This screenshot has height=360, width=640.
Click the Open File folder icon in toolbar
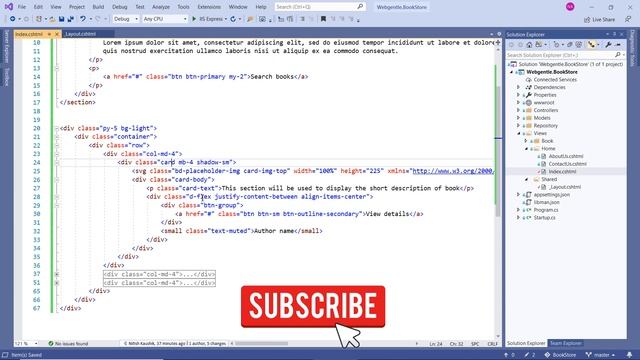point(52,19)
